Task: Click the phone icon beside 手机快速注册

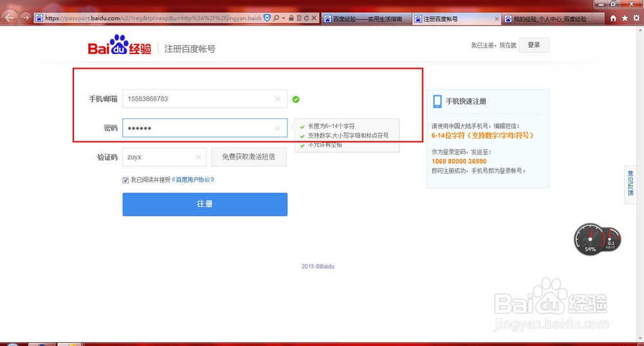Action: [x=437, y=101]
